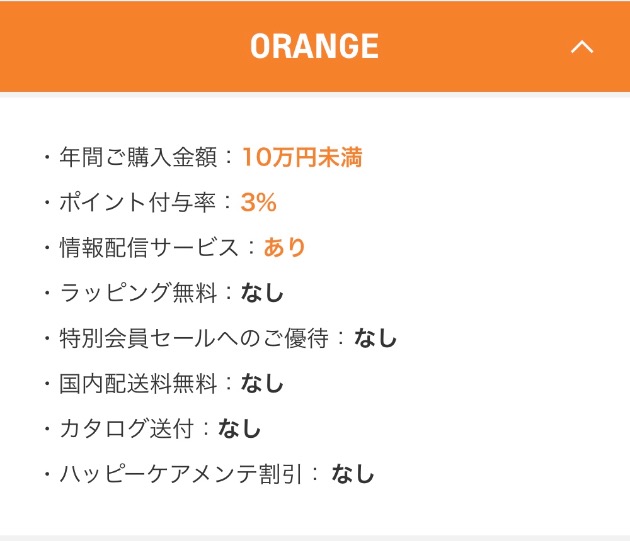Screen dimensions: 630x541
Task: Click なし beside カタログ送付
Action: tap(239, 428)
